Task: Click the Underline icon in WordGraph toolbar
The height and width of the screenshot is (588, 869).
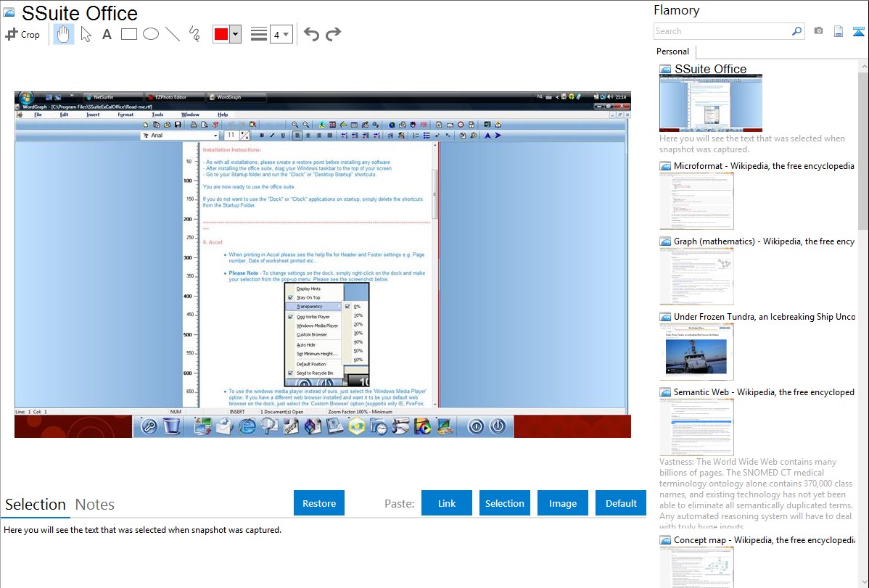Action: tap(283, 136)
